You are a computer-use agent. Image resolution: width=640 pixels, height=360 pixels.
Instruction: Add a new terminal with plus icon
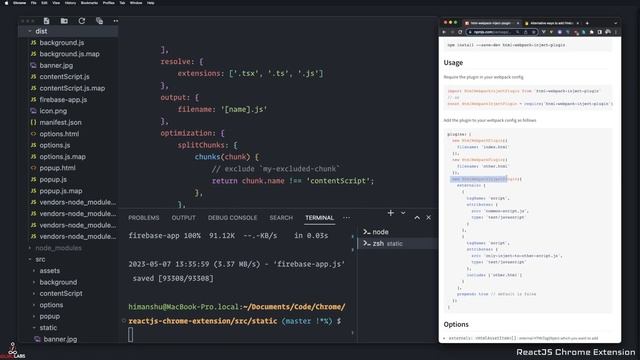(391, 213)
